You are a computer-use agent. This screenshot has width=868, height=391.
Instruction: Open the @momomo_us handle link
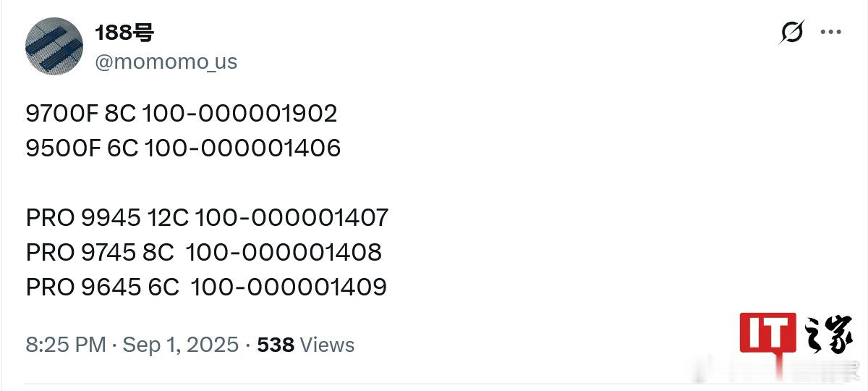(166, 62)
